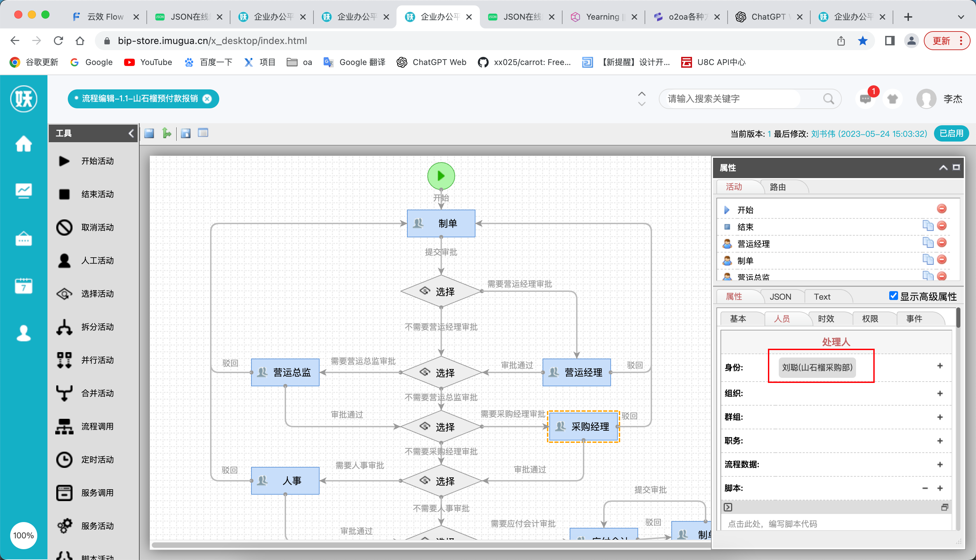Open the JSON tab in properties
The width and height of the screenshot is (976, 560).
(780, 297)
